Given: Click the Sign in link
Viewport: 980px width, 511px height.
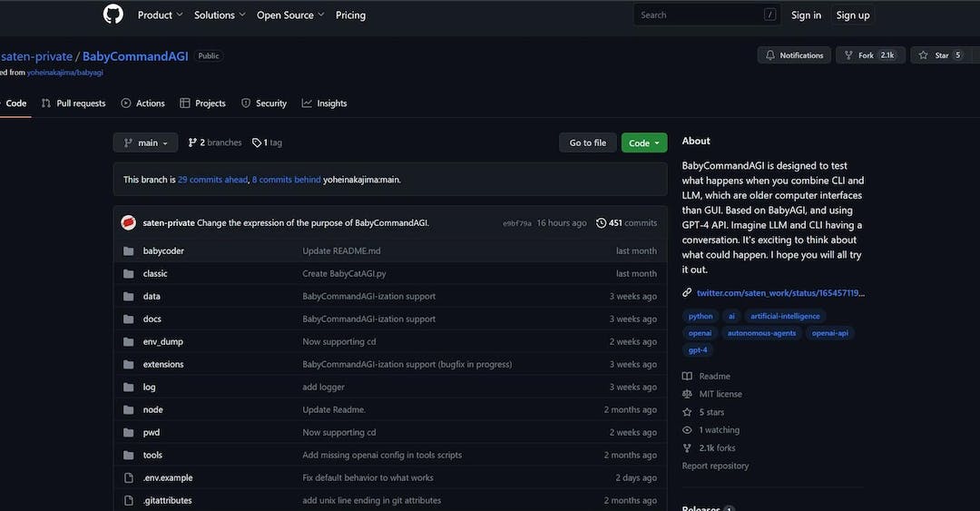Looking at the screenshot, I should click(x=807, y=15).
